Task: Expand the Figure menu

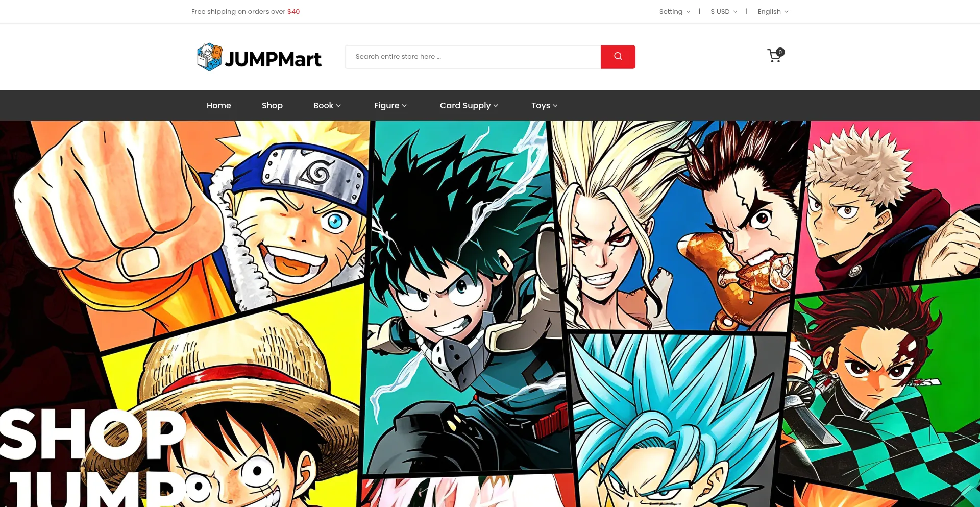Action: point(390,106)
